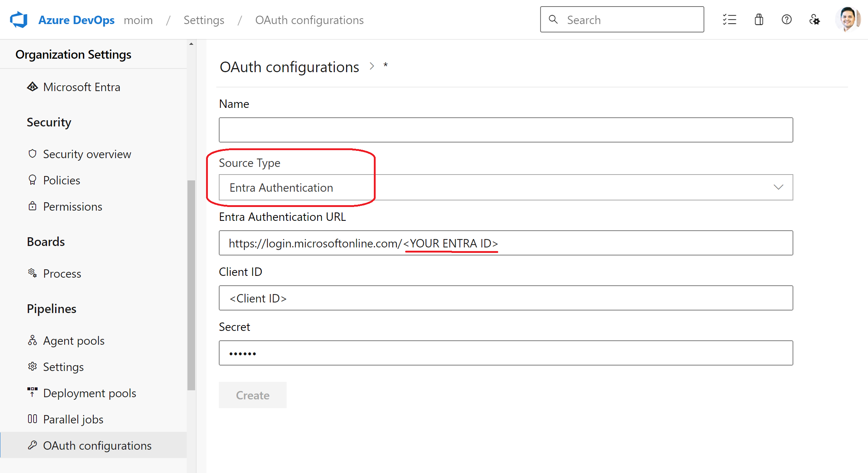
Task: Open the work items checklist icon
Action: [729, 20]
